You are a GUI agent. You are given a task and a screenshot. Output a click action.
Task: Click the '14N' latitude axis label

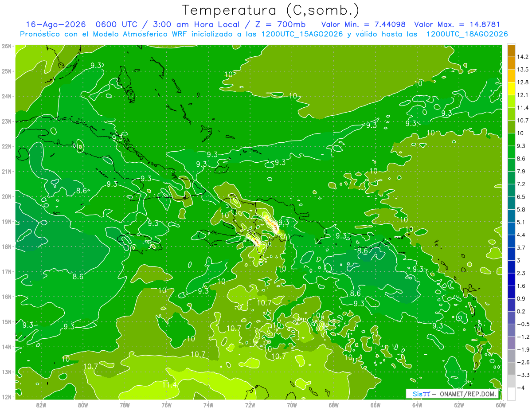click(7, 346)
